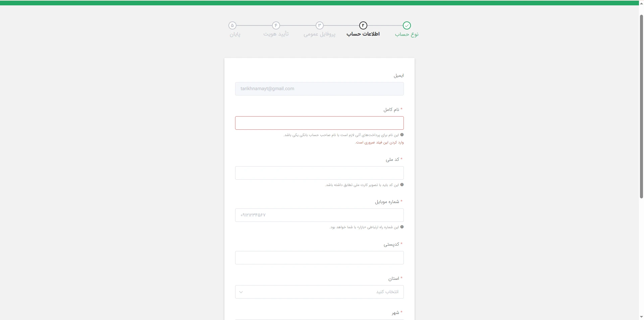Open the استان province dropdown
The image size is (644, 320).
tap(319, 292)
